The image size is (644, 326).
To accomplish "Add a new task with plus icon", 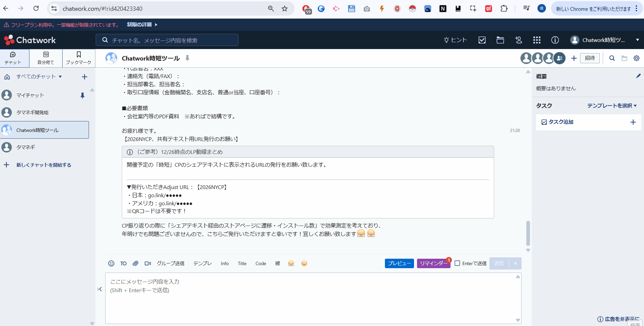I will pos(633,122).
